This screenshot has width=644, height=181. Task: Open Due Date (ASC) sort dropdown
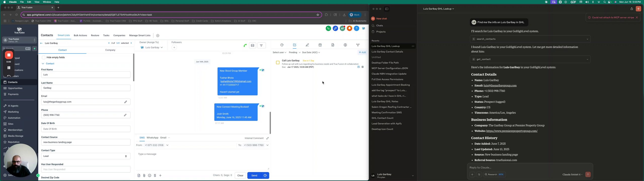(x=311, y=53)
